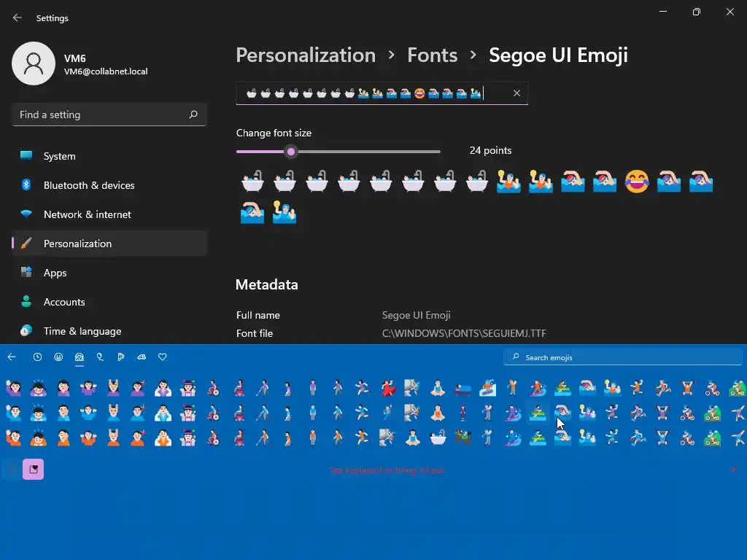Insert the weightlifter emoji in orange
Screen dimensions: 747x560
687,389
